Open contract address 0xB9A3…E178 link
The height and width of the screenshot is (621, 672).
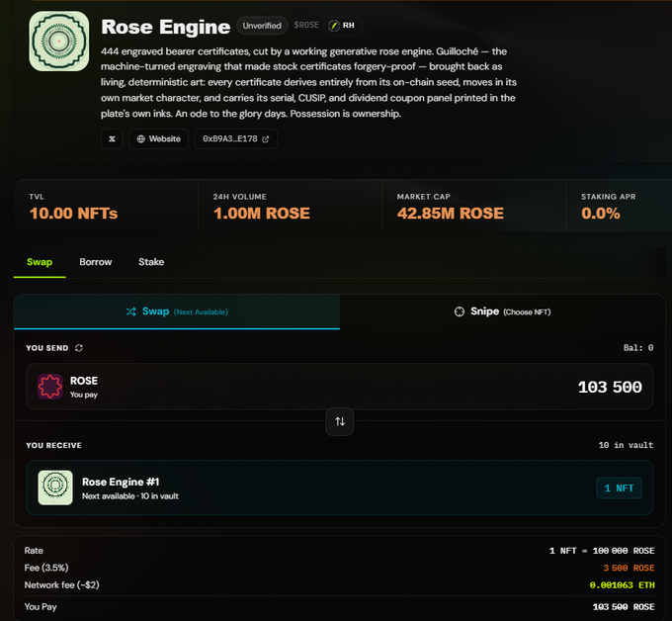click(x=236, y=139)
